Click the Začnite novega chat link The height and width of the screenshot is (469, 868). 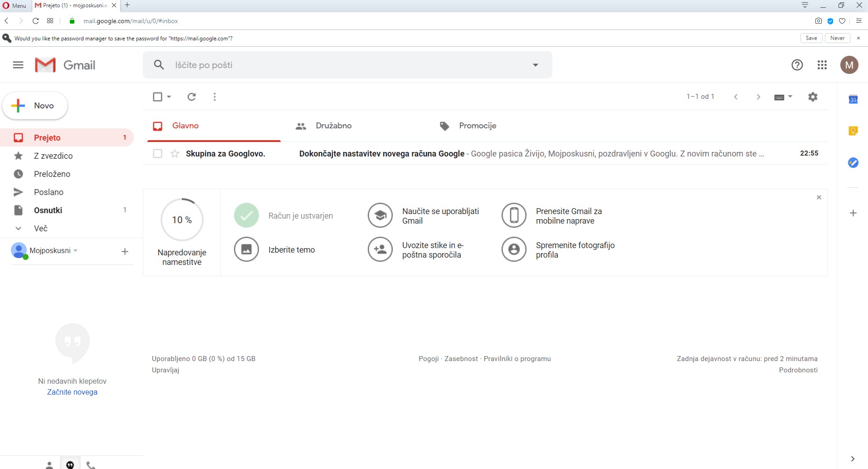click(x=72, y=392)
